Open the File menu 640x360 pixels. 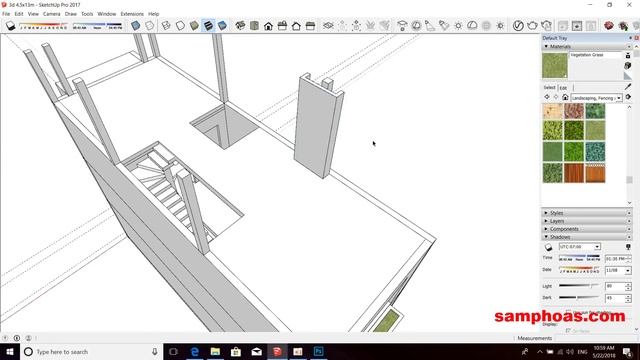point(6,14)
